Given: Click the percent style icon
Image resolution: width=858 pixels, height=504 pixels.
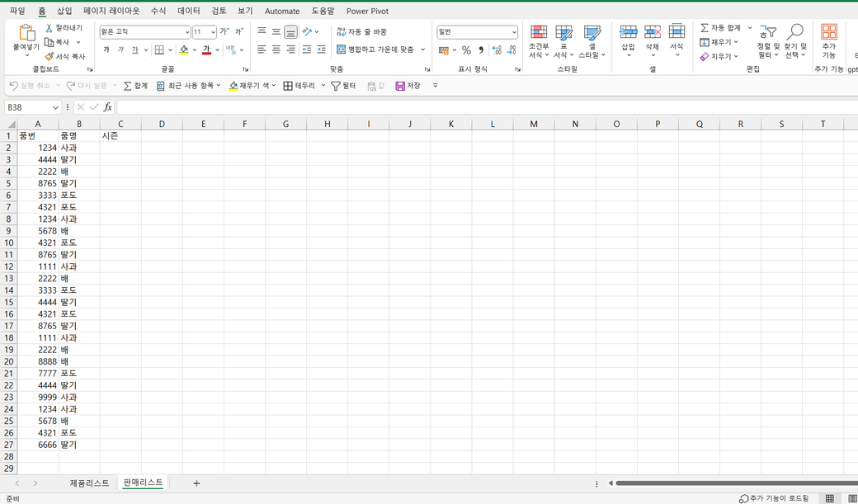Looking at the screenshot, I should point(466,50).
